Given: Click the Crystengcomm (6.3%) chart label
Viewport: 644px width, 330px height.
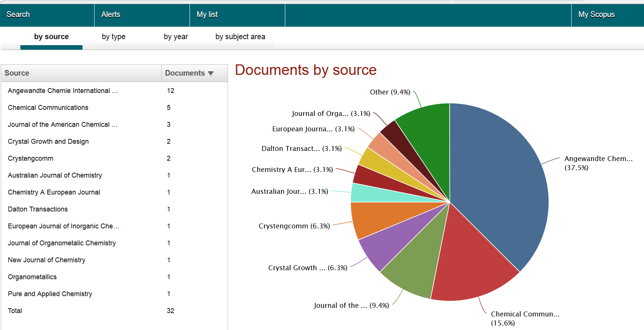Looking at the screenshot, I should tap(294, 226).
